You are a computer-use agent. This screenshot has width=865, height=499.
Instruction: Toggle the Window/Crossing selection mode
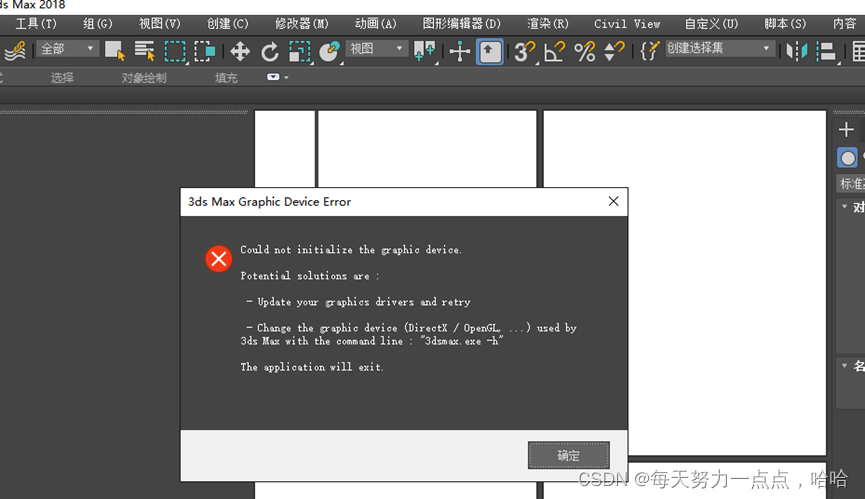205,51
